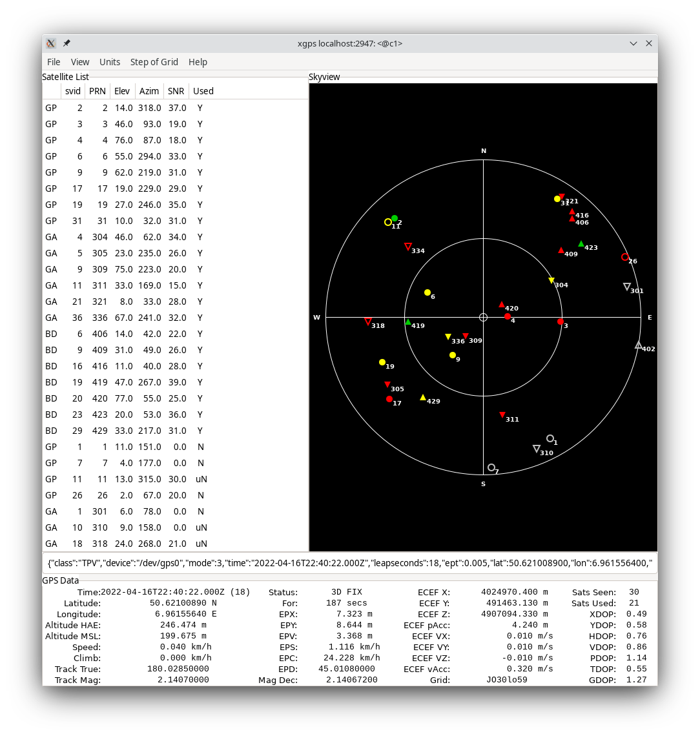Click yellow satellite 429 triangle in skyview
The height and width of the screenshot is (736, 700).
coord(423,398)
